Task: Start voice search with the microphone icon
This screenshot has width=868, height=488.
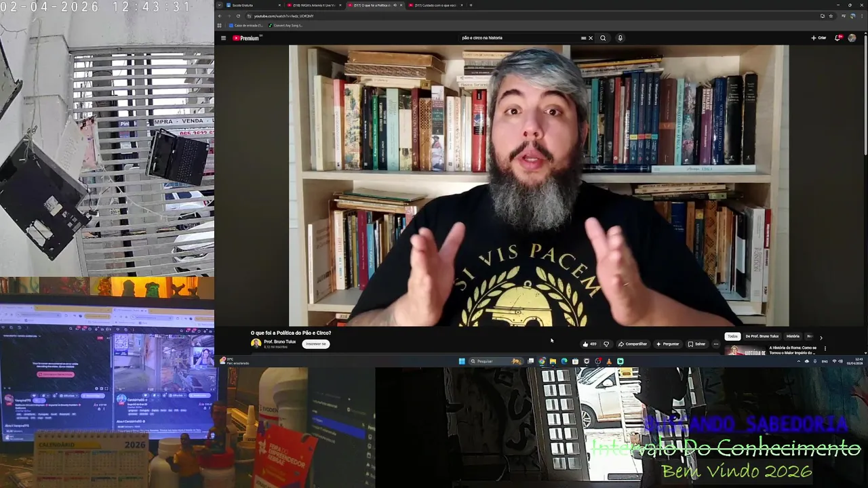Action: [620, 38]
